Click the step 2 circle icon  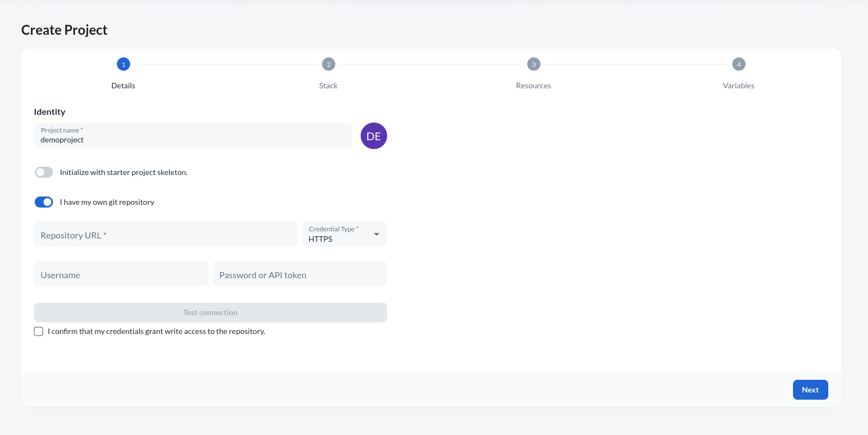328,65
